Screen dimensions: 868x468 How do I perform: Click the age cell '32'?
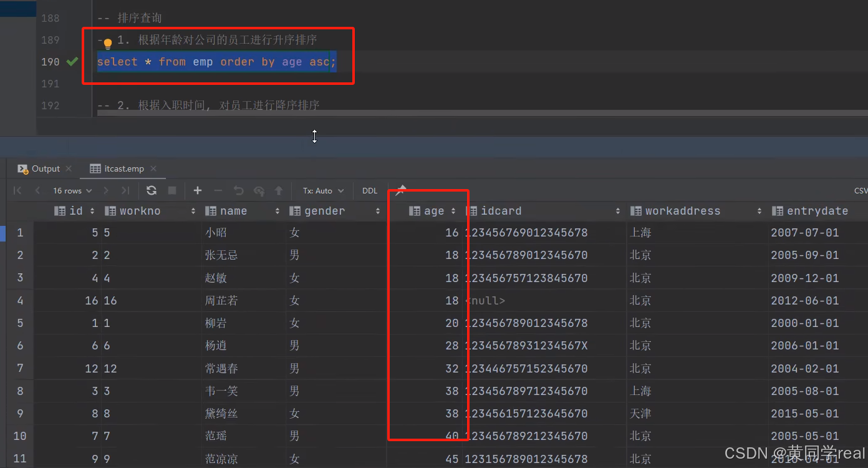point(451,369)
